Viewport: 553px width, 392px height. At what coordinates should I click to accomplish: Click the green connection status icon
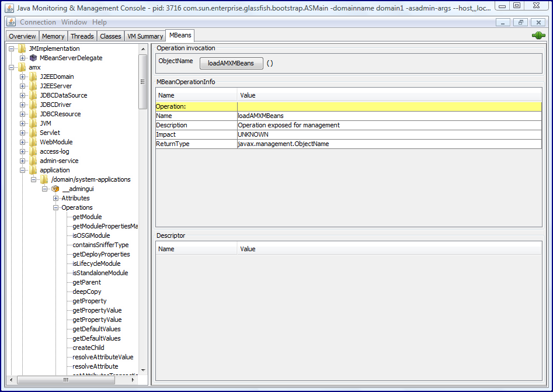(x=538, y=35)
